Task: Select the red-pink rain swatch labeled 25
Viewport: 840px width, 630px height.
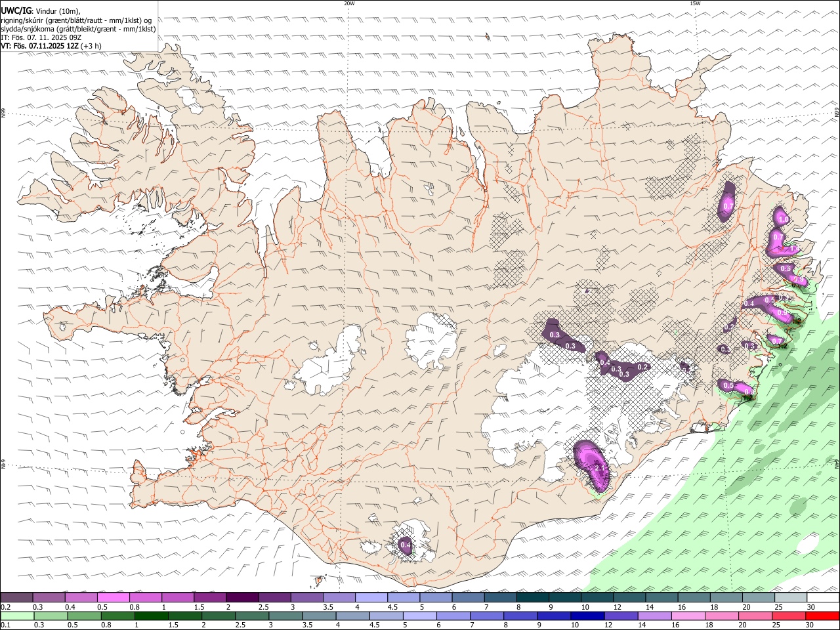Action: [x=789, y=616]
